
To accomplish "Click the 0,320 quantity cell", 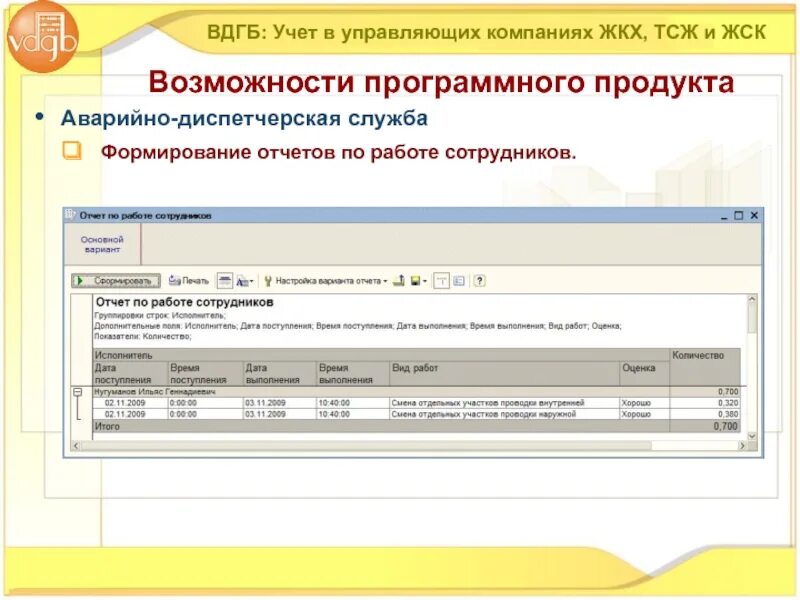I will pos(705,403).
